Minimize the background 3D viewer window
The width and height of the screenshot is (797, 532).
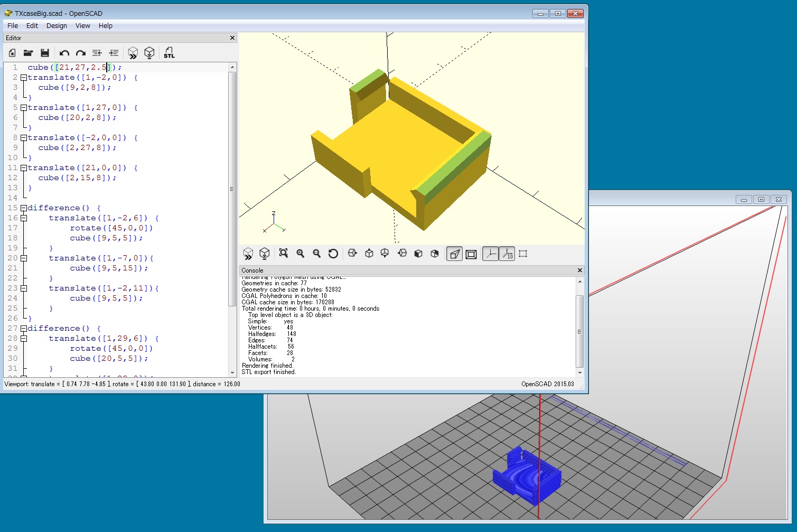(744, 199)
